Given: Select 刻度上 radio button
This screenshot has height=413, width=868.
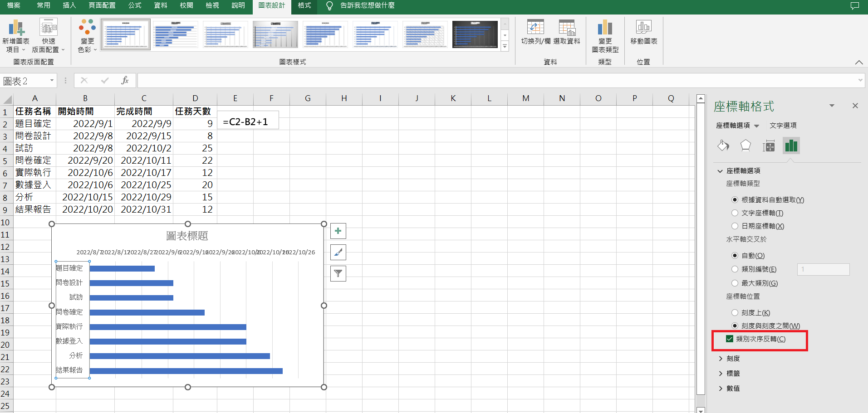Looking at the screenshot, I should point(735,312).
